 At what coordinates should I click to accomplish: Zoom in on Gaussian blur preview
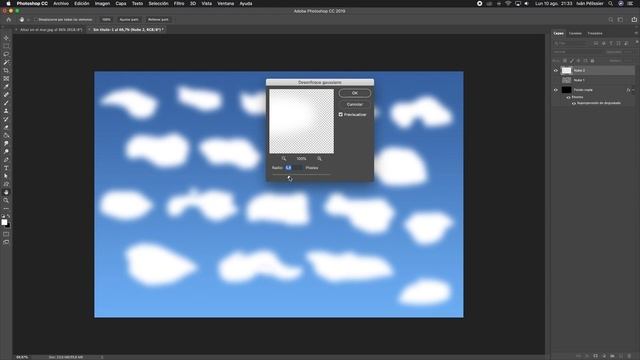pyautogui.click(x=319, y=159)
